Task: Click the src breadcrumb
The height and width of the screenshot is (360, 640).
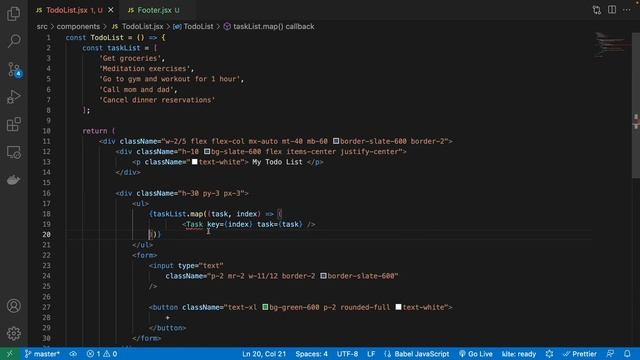Action: pyautogui.click(x=42, y=27)
